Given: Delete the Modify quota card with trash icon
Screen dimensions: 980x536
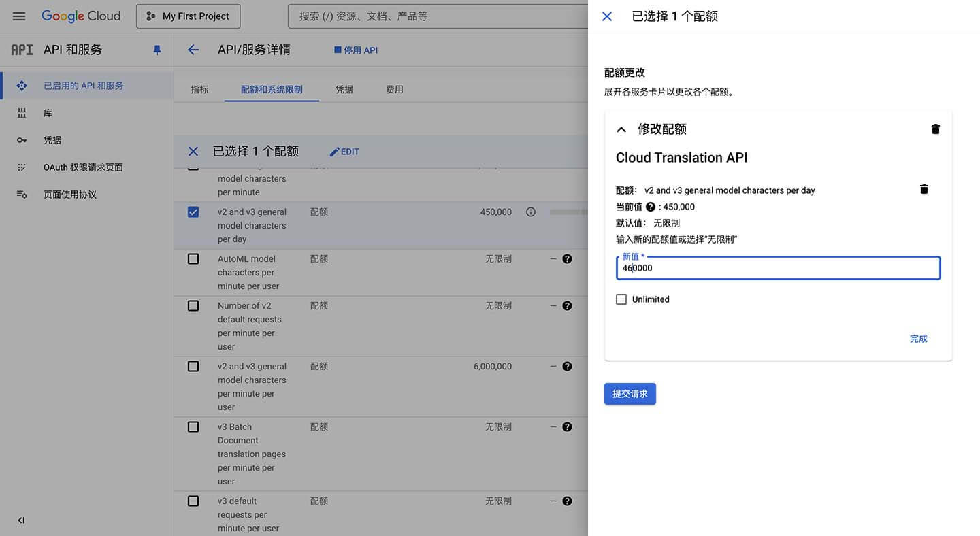Looking at the screenshot, I should [x=936, y=129].
